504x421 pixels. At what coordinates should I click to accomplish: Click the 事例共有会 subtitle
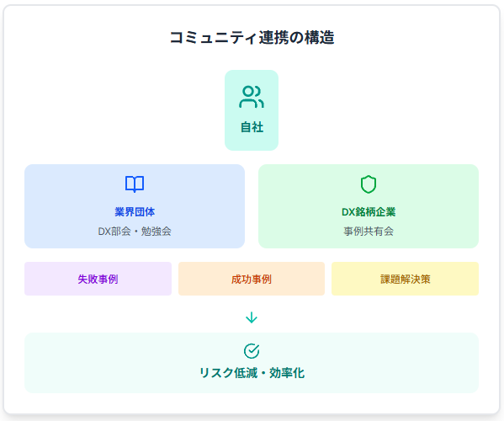pyautogui.click(x=369, y=231)
